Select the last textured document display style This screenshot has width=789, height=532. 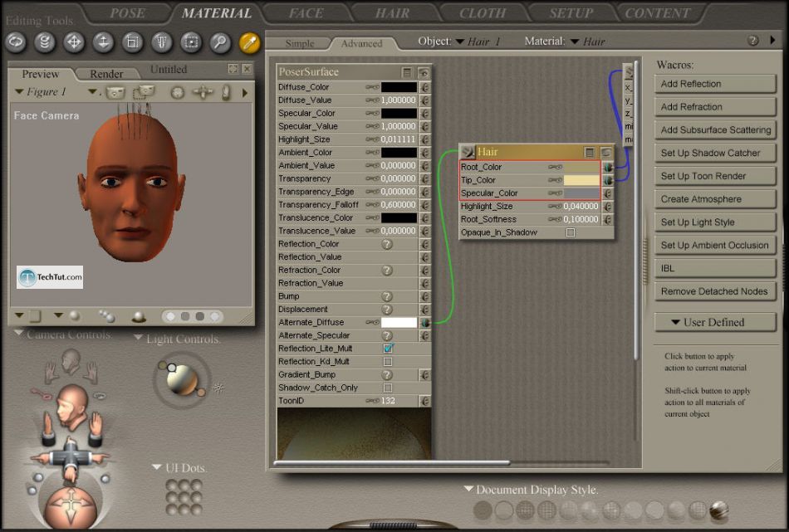(718, 510)
